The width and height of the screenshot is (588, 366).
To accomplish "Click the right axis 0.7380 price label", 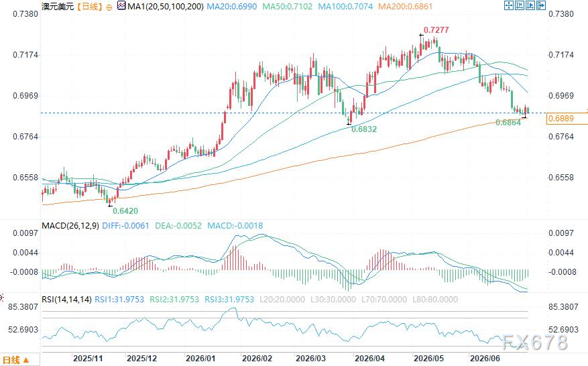I will click(561, 14).
